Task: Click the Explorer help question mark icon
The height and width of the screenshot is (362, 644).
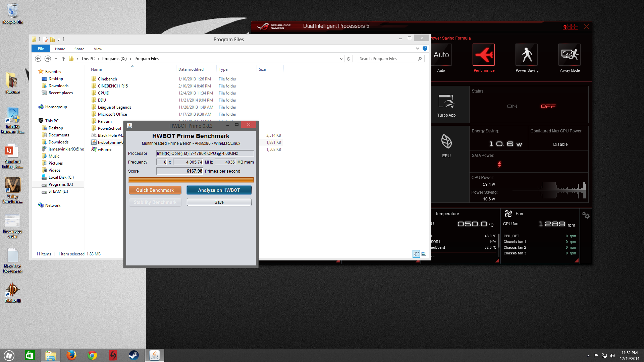Action: pos(425,48)
